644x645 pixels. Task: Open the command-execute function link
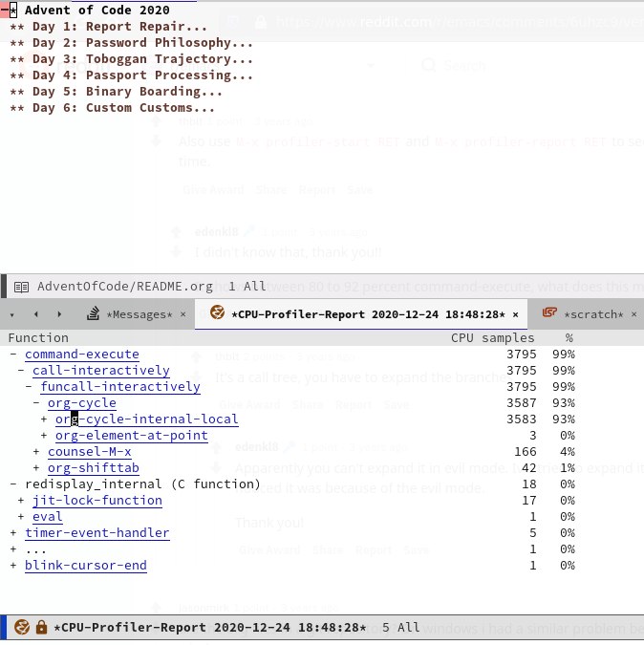82,355
